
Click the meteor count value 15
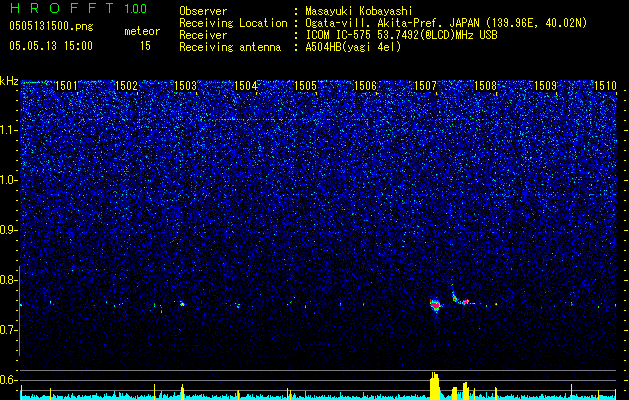click(x=145, y=46)
